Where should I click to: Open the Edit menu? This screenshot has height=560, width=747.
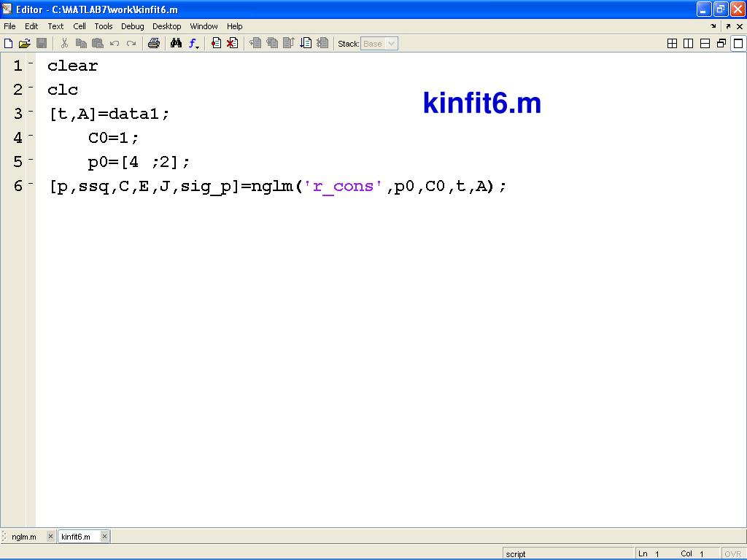point(31,26)
